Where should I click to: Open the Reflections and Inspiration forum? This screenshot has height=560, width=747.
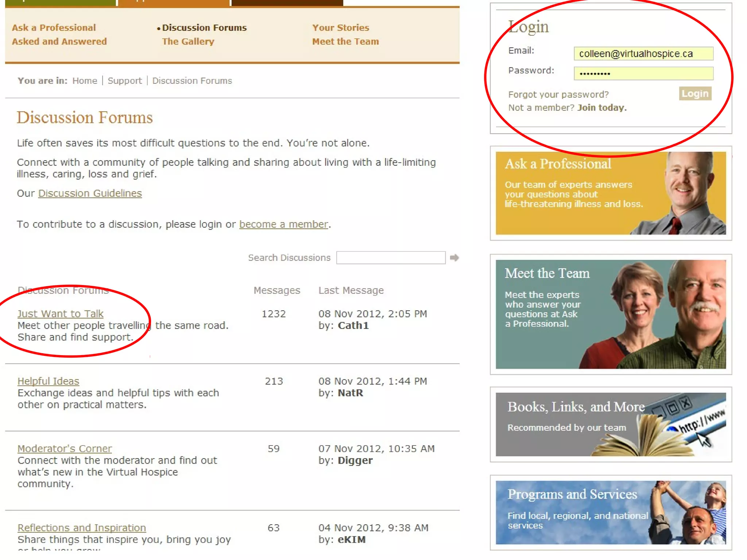[x=82, y=528]
